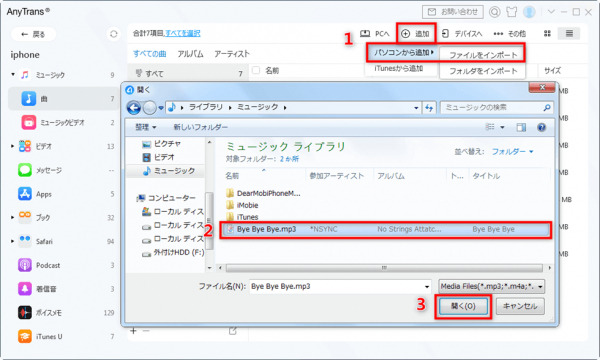Choose ファイルをインポート menu entry
600x360 pixels.
coord(483,55)
